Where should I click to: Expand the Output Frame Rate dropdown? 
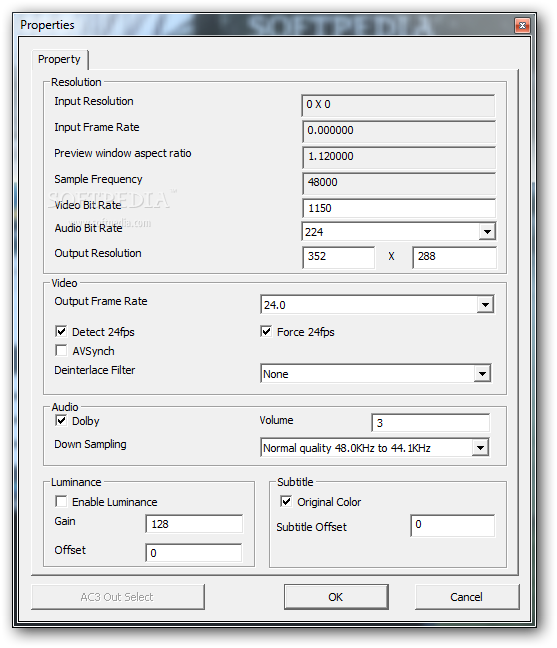point(485,305)
